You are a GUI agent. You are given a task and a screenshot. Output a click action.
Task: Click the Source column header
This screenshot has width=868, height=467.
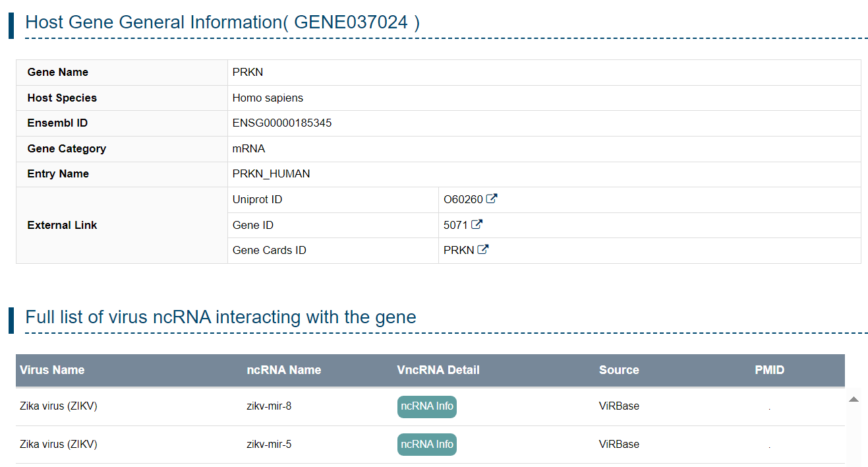[618, 370]
